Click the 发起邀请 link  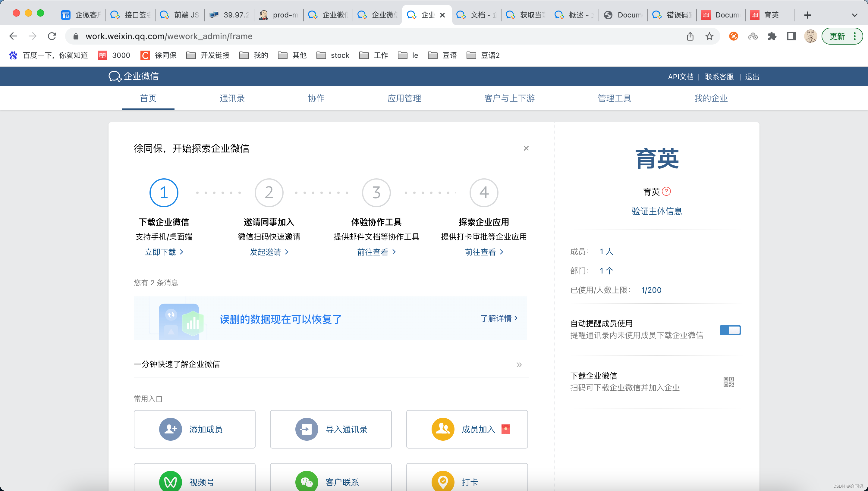tap(269, 252)
